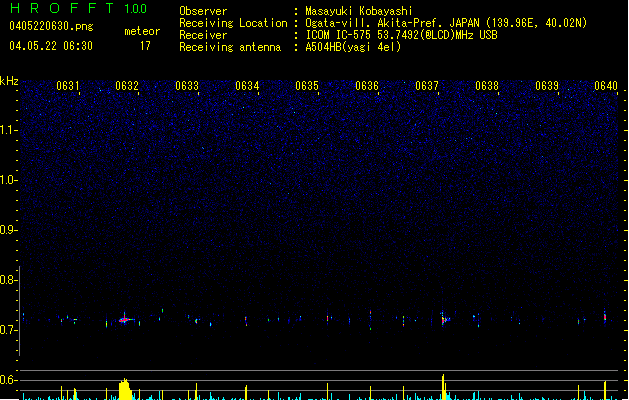Click the 0640 time marker
This screenshot has height=400, width=629.
[606, 86]
